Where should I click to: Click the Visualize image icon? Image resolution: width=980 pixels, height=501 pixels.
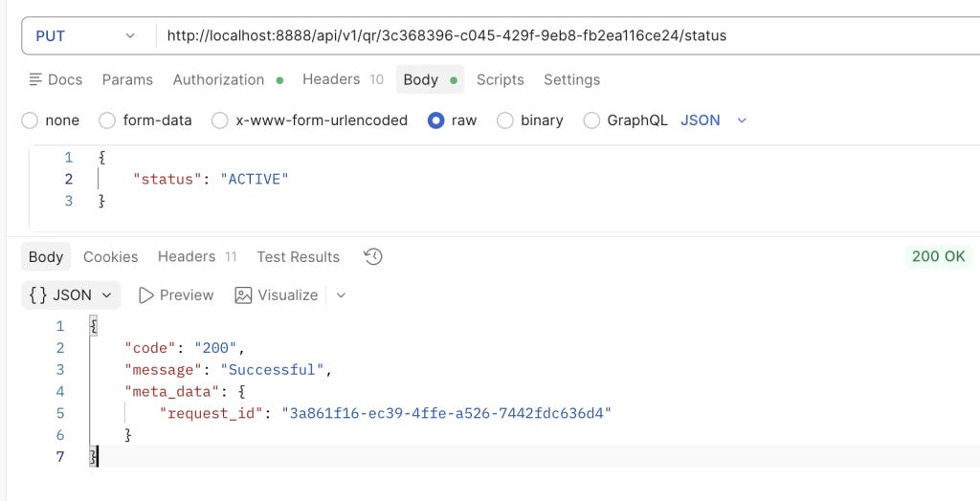pos(243,294)
